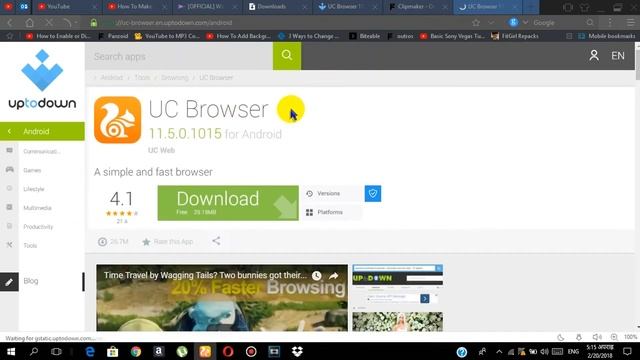This screenshot has height=360, width=640.
Task: Open Microsoft Edge from taskbar
Action: click(90, 351)
